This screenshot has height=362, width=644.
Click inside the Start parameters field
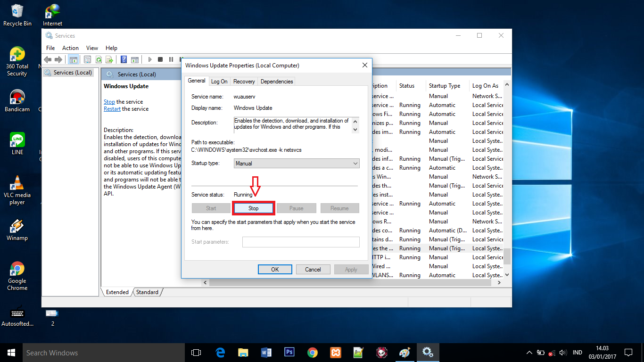[301, 242]
